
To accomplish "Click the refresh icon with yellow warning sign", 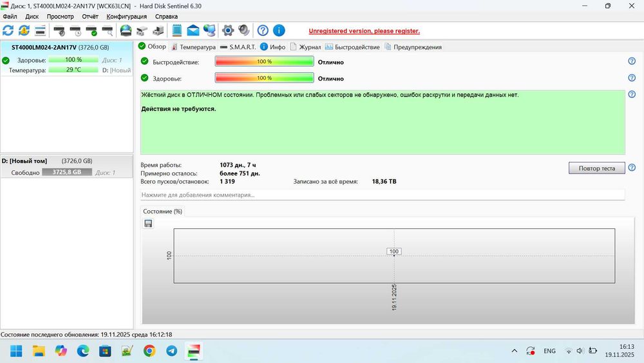I will (x=24, y=30).
